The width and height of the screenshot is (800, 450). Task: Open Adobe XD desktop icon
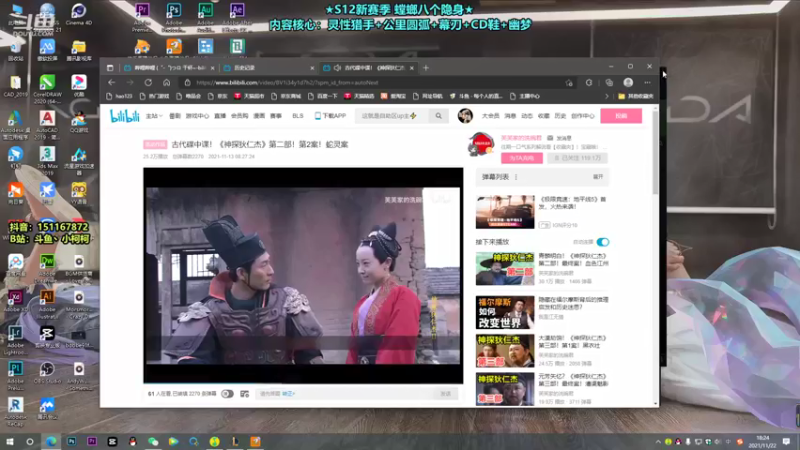coord(15,301)
